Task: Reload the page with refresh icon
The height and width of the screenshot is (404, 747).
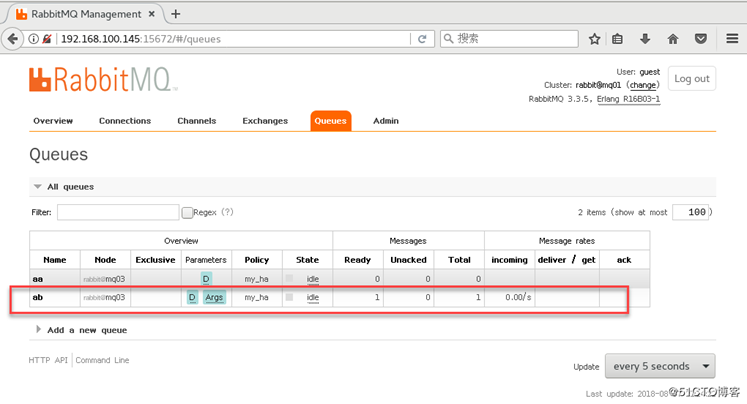Action: pyautogui.click(x=422, y=39)
